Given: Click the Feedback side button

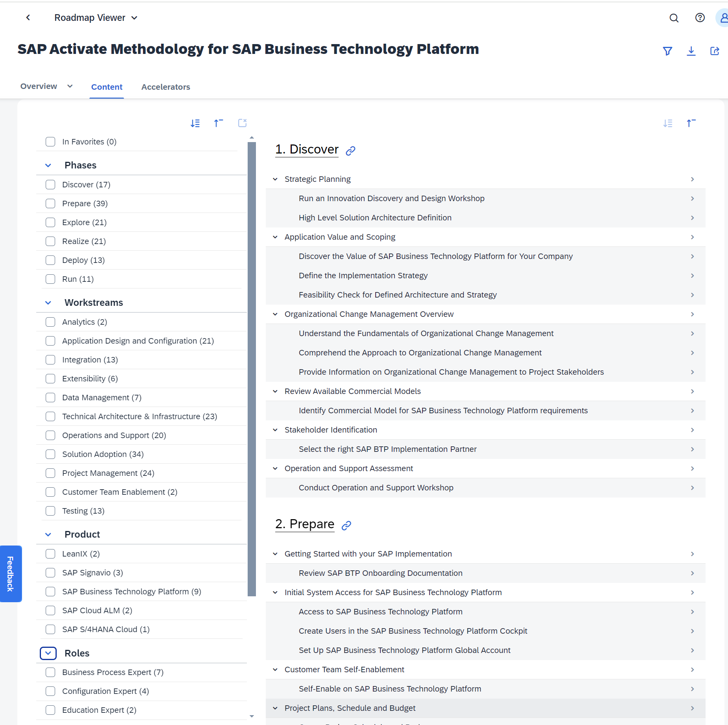Looking at the screenshot, I should coord(11,574).
